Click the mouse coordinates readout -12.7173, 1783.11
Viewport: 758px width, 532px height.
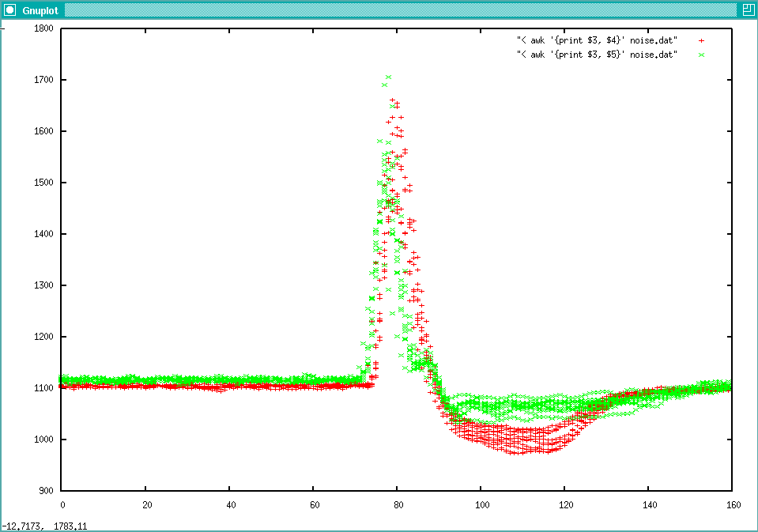pos(44,526)
